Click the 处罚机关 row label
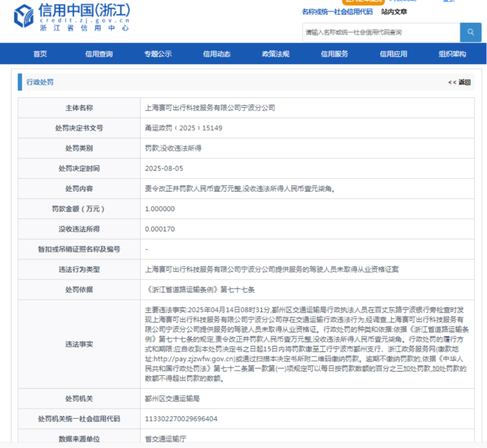This screenshot has width=487, height=448. 79,399
